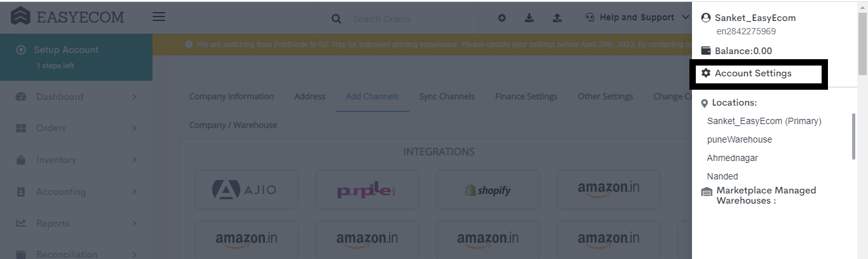Click the search magnifier icon

point(337,19)
